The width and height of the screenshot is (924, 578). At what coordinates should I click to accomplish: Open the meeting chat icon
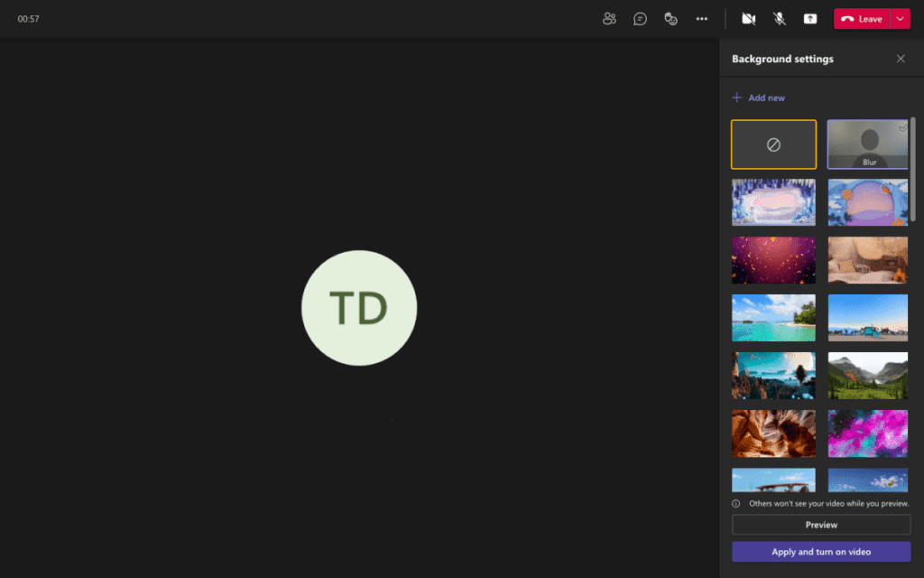pyautogui.click(x=641, y=19)
